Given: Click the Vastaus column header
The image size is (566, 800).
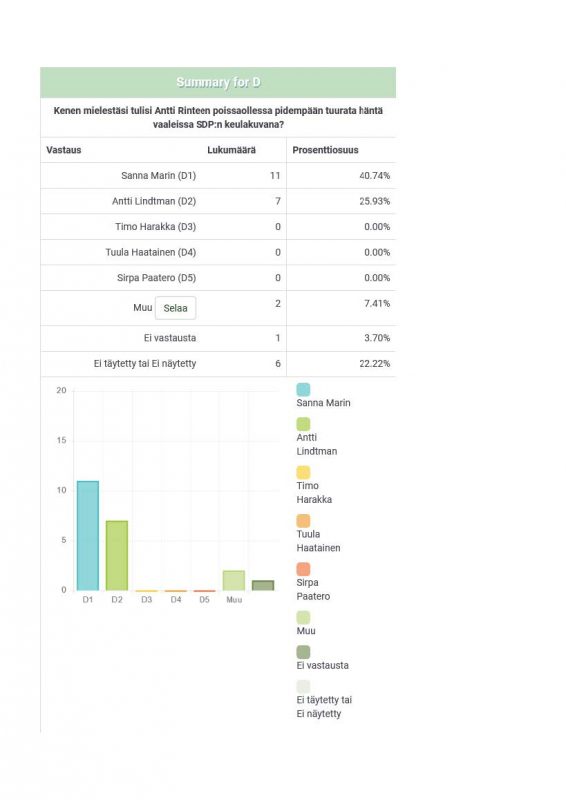Looking at the screenshot, I should pos(64,150).
